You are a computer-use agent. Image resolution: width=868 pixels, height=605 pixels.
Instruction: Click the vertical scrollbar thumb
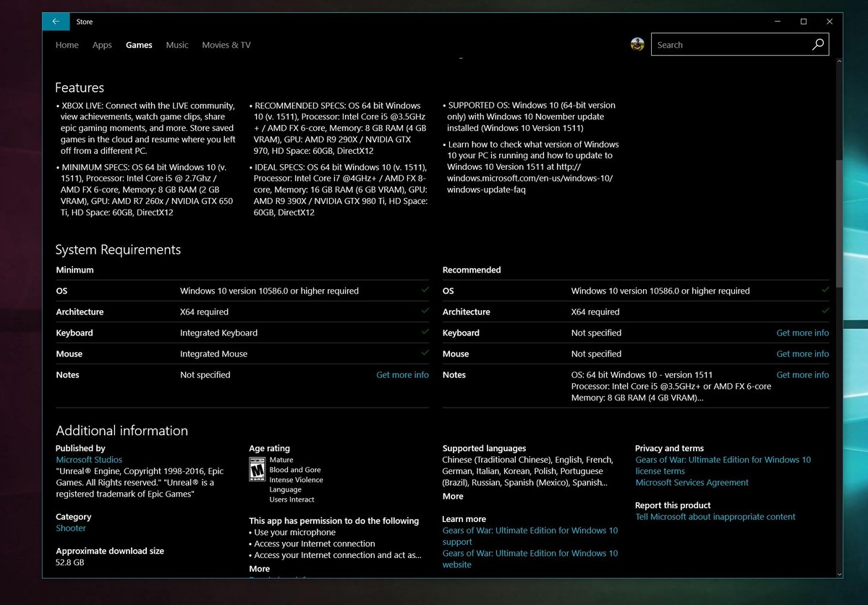[x=839, y=224]
